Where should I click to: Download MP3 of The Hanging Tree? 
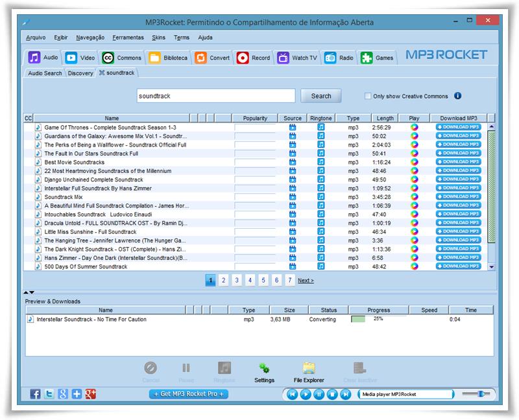click(x=459, y=240)
